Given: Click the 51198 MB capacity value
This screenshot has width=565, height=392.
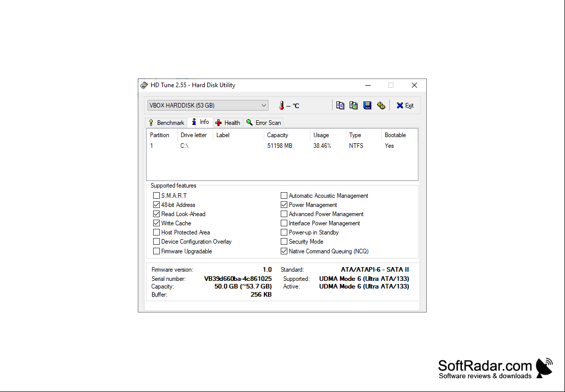Looking at the screenshot, I should (280, 146).
